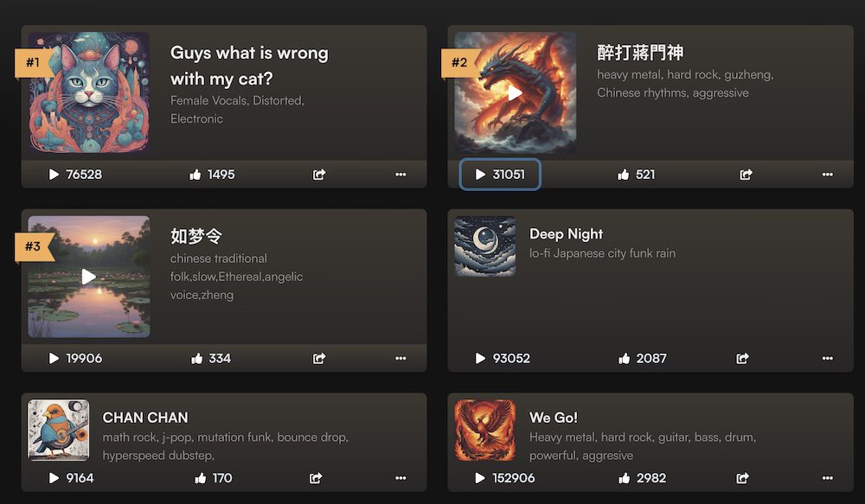Screen dimensions: 865x504
Task: Share the 如梦令 chinese traditional song
Action: 319,359
